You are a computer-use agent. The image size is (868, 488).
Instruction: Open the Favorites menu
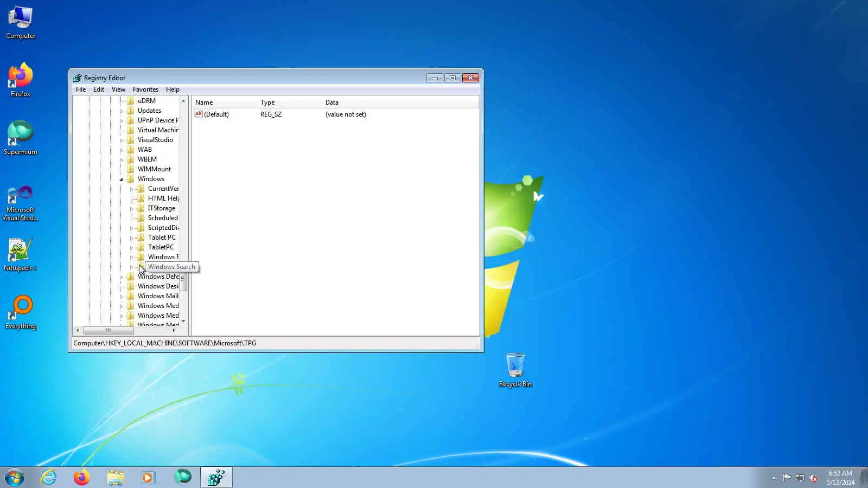click(145, 89)
